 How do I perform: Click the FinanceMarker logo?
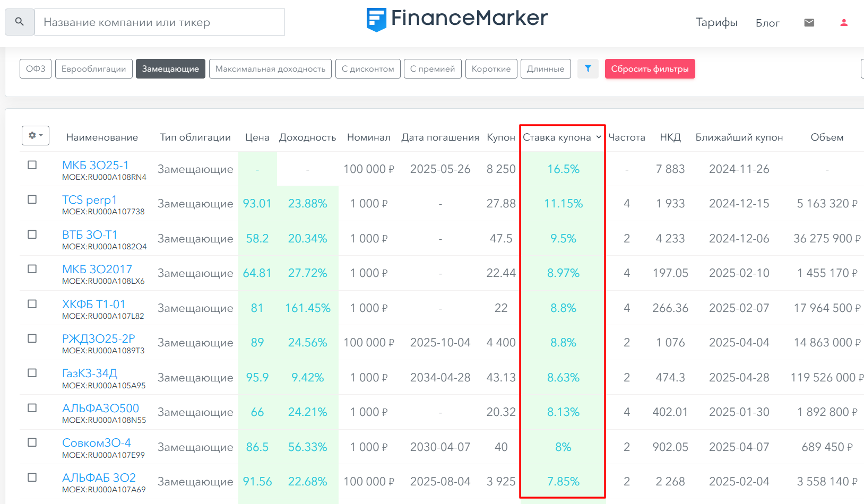[457, 19]
